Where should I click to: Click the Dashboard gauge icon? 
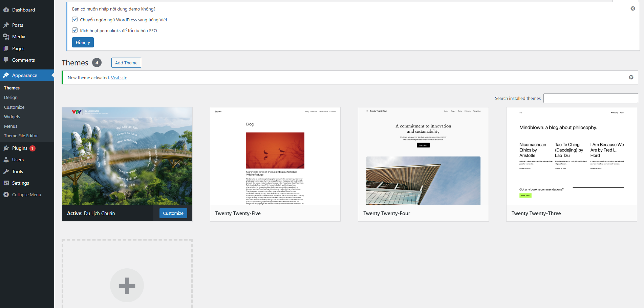coord(6,10)
